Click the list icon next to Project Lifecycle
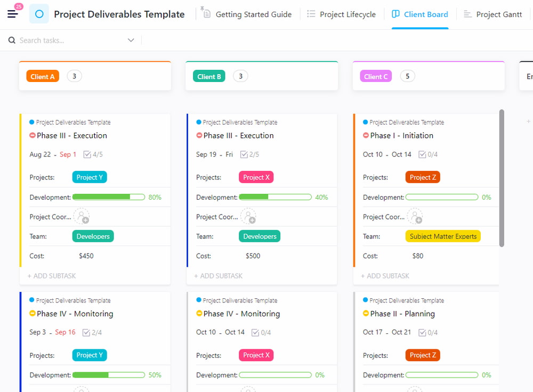533x392 pixels. point(312,14)
